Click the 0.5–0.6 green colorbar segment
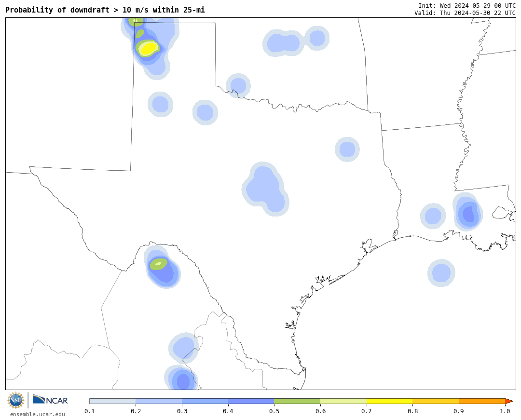This screenshot has height=420, width=521. point(297,401)
